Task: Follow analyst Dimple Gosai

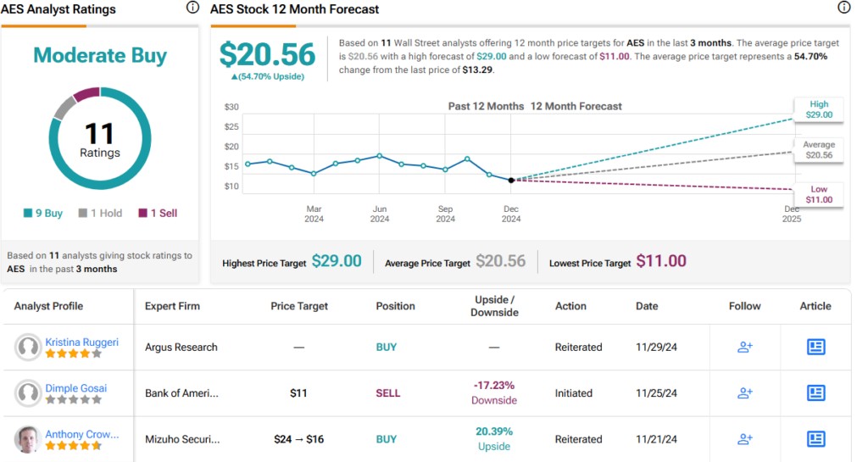Action: (745, 392)
